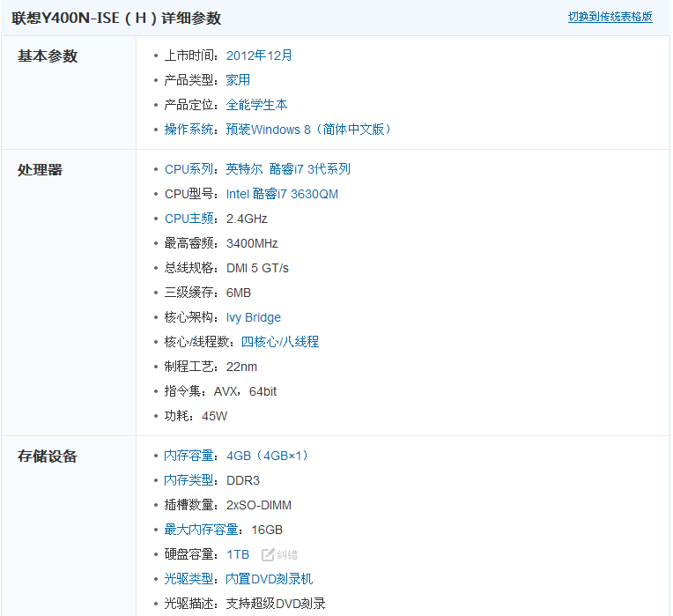Open Intel 酷睿i7 3630QM model link

click(282, 194)
